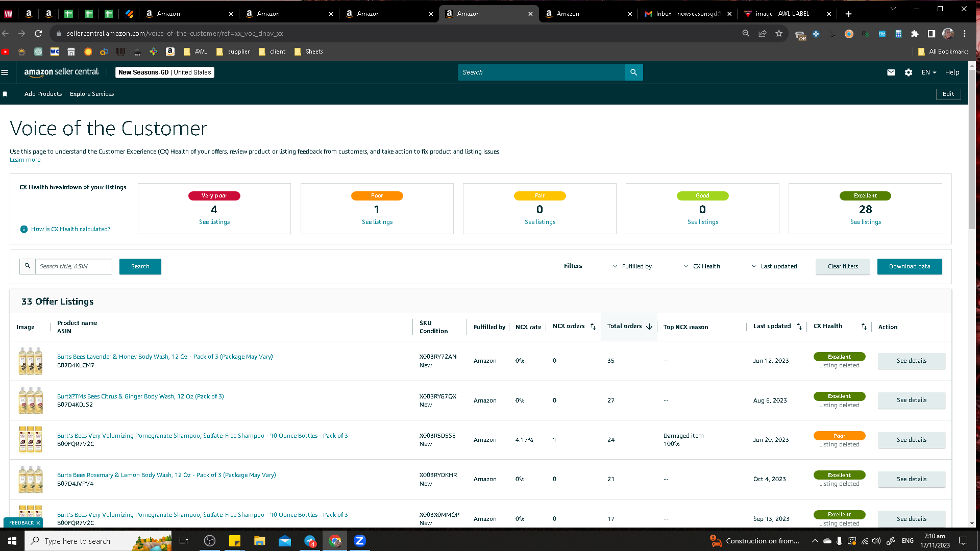The image size is (980, 551).
Task: Click in the Search title, ASIN field
Action: pos(73,266)
